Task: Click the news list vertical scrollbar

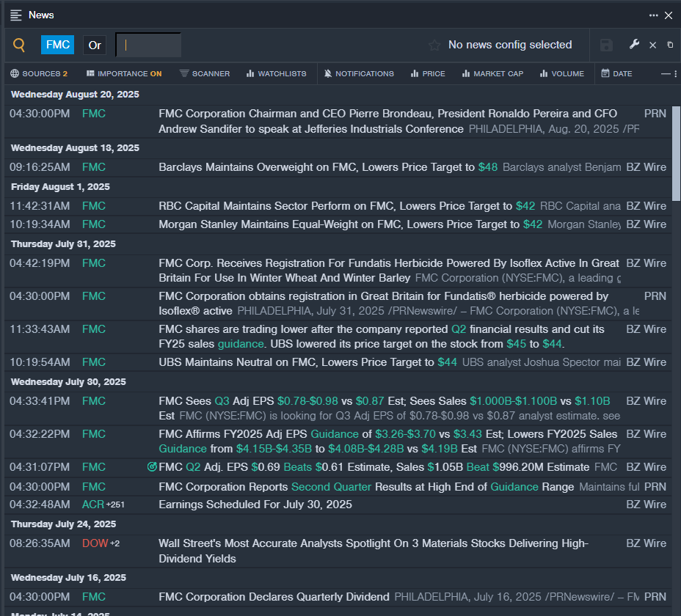Action: (x=676, y=154)
